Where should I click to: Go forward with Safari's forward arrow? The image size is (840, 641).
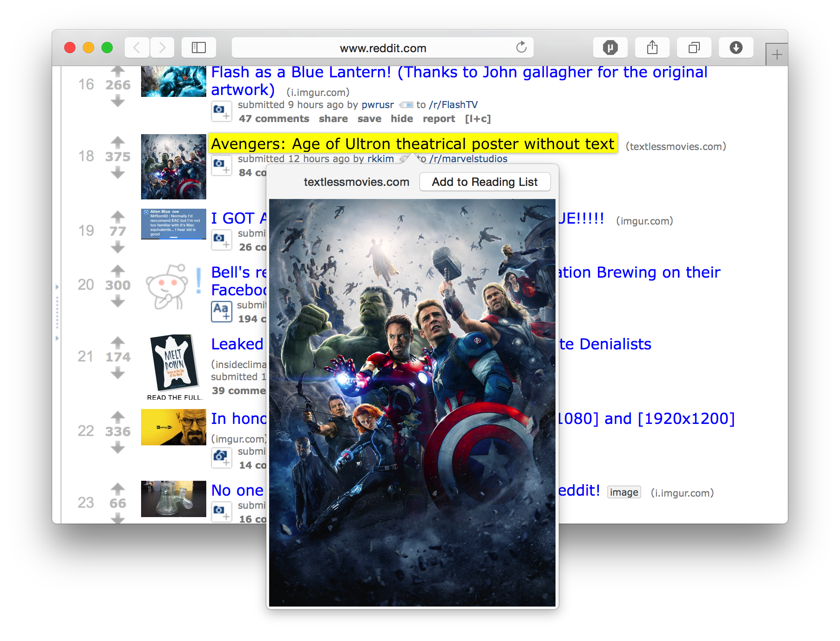tap(162, 48)
